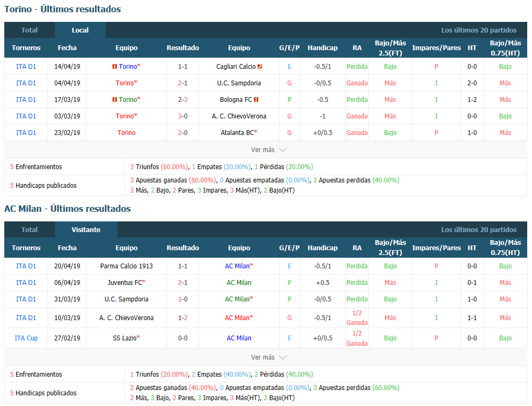This screenshot has height=406, width=532.
Task: Select the Local tab in Torino table
Action: click(x=80, y=30)
